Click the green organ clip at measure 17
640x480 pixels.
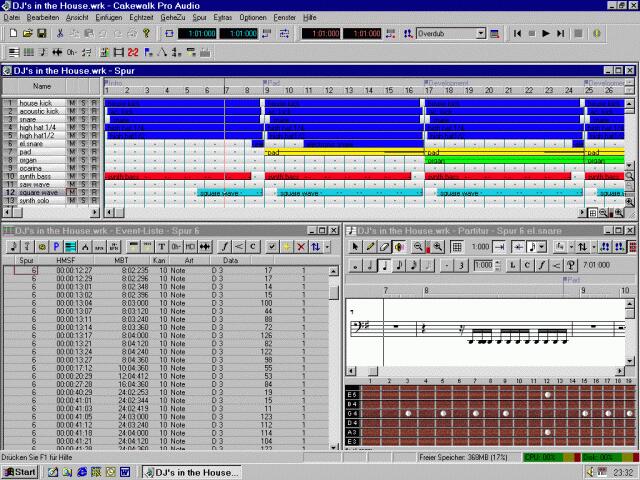(x=504, y=160)
